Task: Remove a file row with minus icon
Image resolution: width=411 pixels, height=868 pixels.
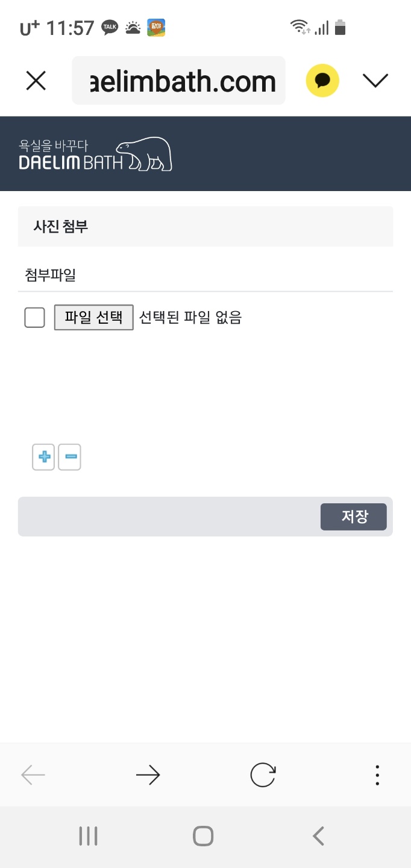Action: pos(70,457)
